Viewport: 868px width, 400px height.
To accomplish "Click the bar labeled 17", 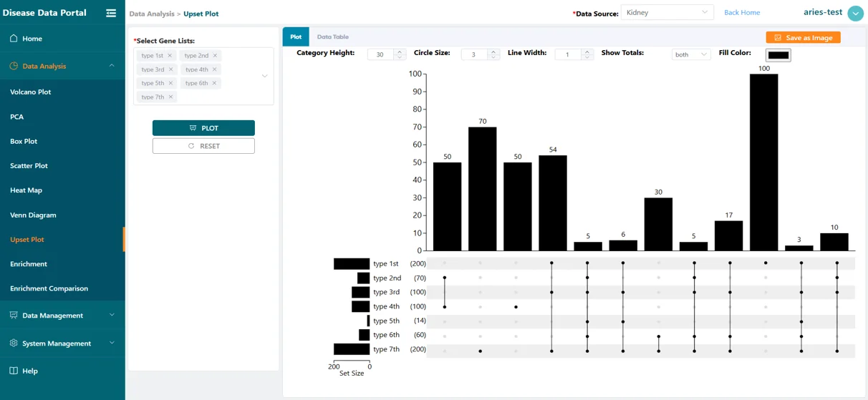I will (728, 236).
